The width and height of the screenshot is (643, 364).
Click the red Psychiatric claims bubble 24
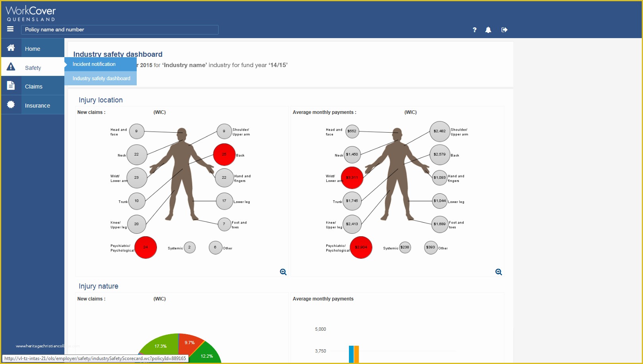coord(146,247)
